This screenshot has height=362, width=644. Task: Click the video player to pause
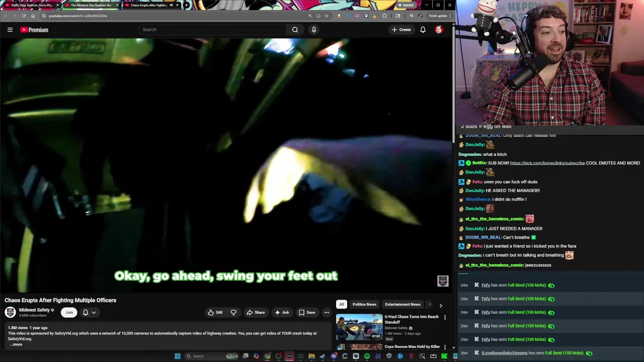[226, 165]
